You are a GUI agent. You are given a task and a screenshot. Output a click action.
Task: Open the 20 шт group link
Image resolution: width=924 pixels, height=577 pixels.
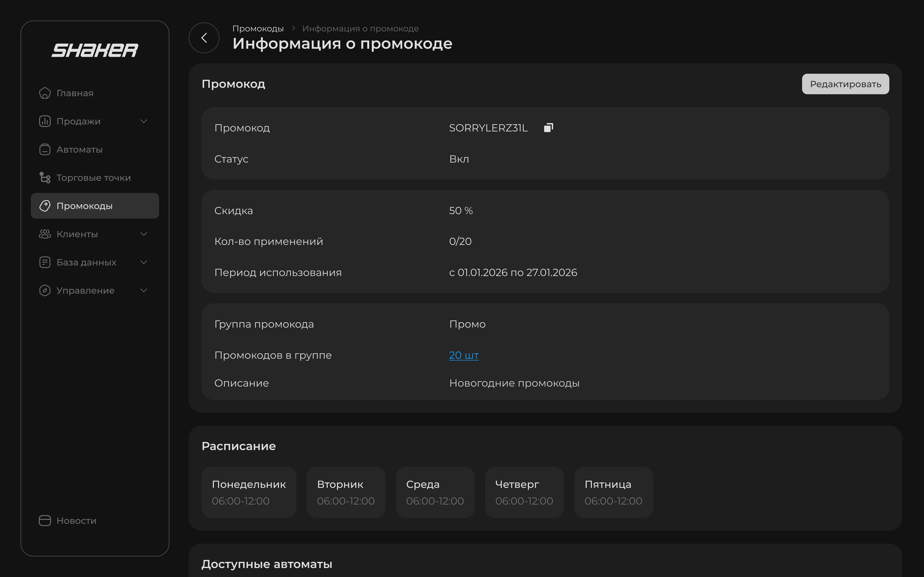tap(463, 355)
